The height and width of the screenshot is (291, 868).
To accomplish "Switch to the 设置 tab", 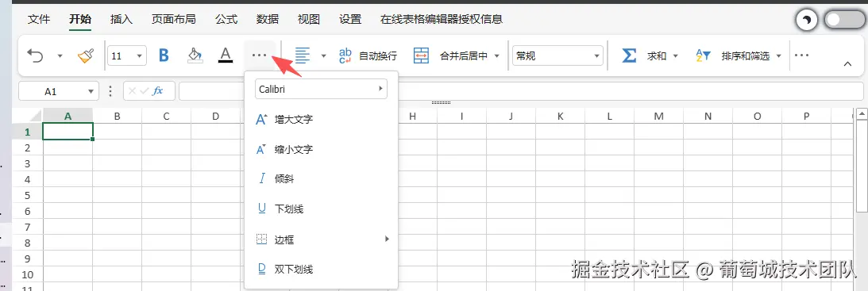I will pos(350,19).
